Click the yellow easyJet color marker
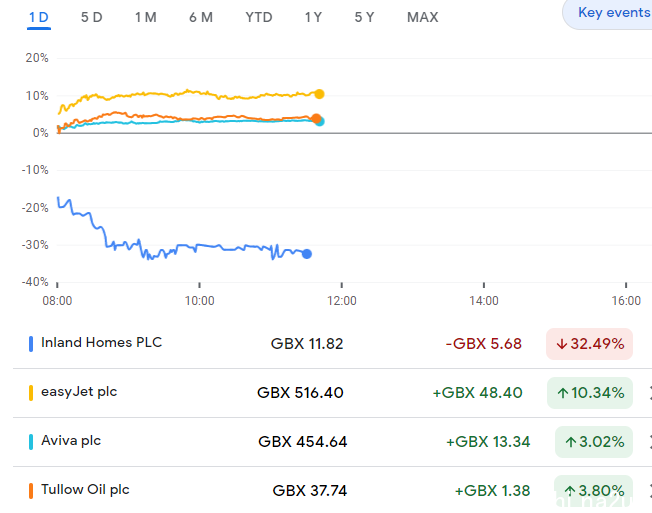 coord(31,393)
